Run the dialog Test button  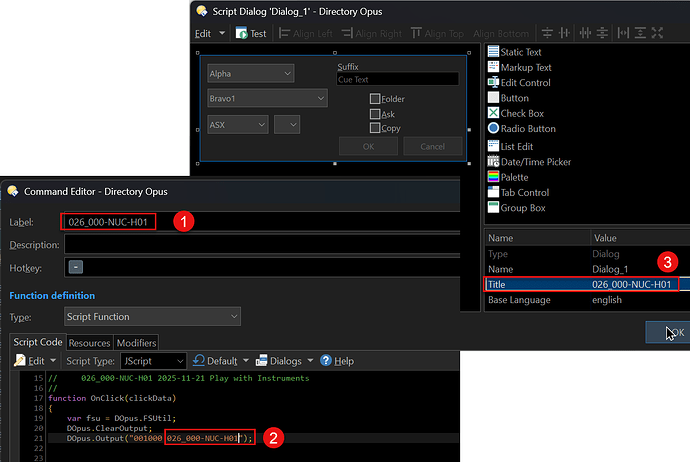click(251, 33)
